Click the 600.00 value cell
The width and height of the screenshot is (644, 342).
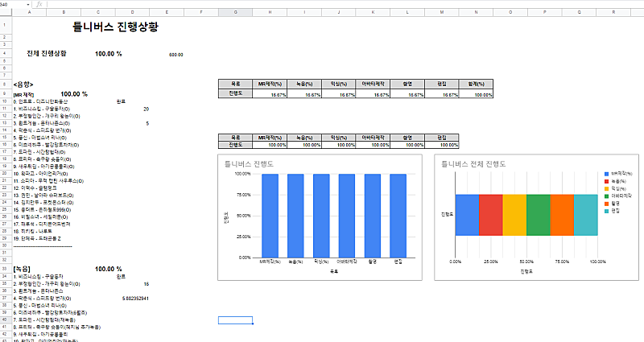click(x=176, y=55)
